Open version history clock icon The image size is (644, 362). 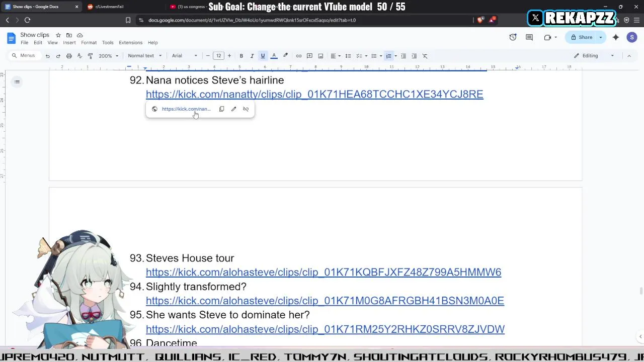pos(513,37)
